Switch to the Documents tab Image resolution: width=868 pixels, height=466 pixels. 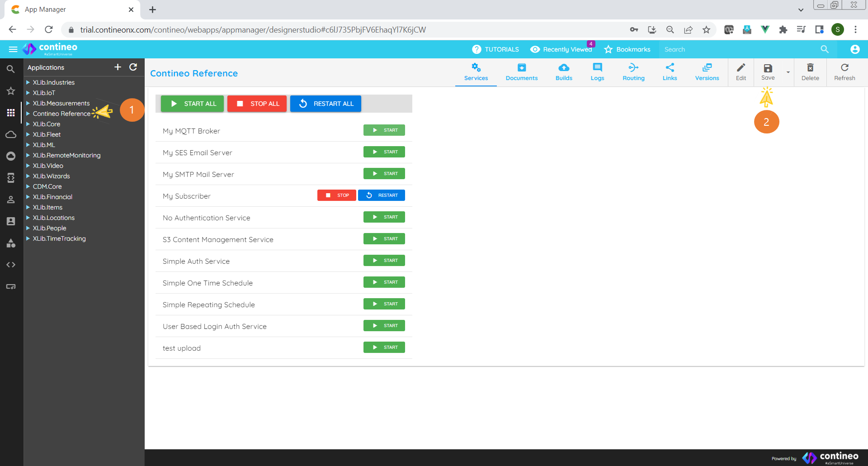521,72
